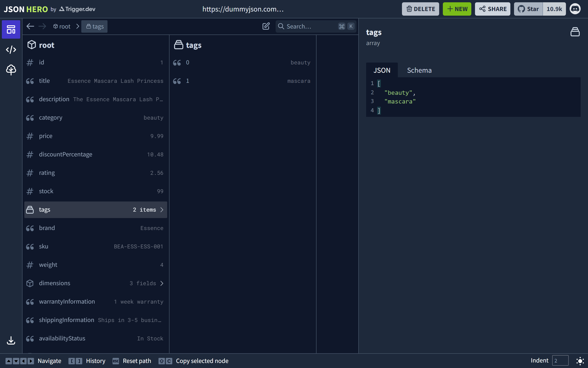Focus the Search field

316,26
